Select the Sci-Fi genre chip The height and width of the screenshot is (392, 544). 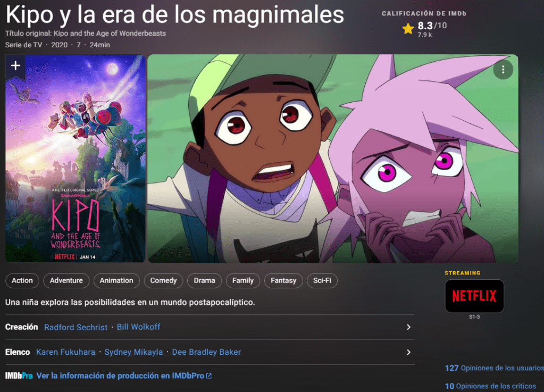322,281
